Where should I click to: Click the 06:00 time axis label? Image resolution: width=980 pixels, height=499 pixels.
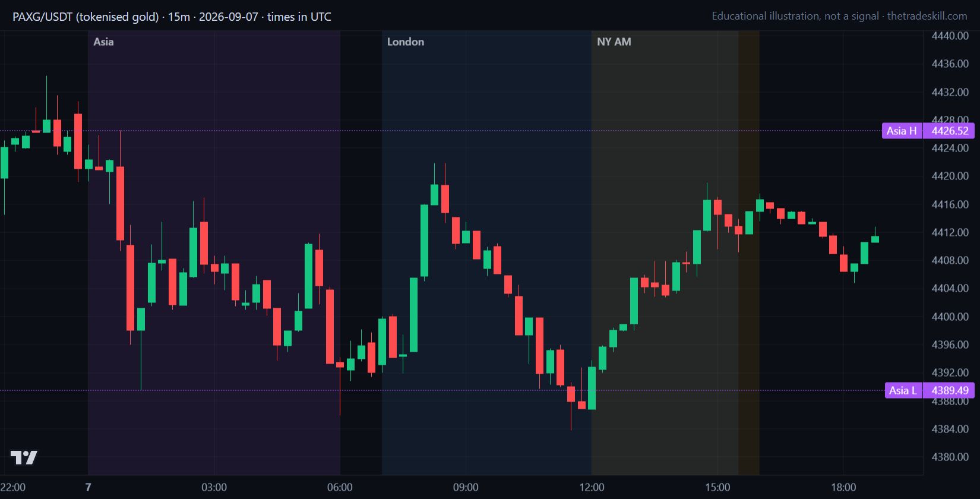(x=340, y=487)
